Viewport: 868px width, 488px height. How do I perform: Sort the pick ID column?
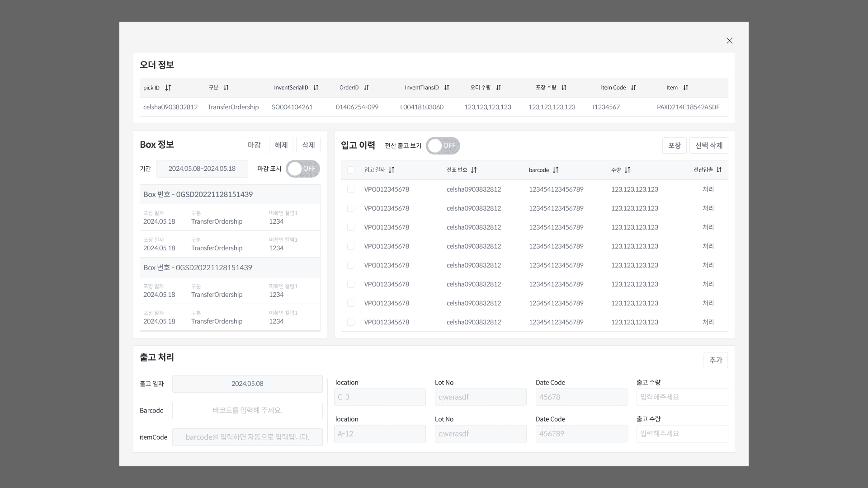click(168, 88)
